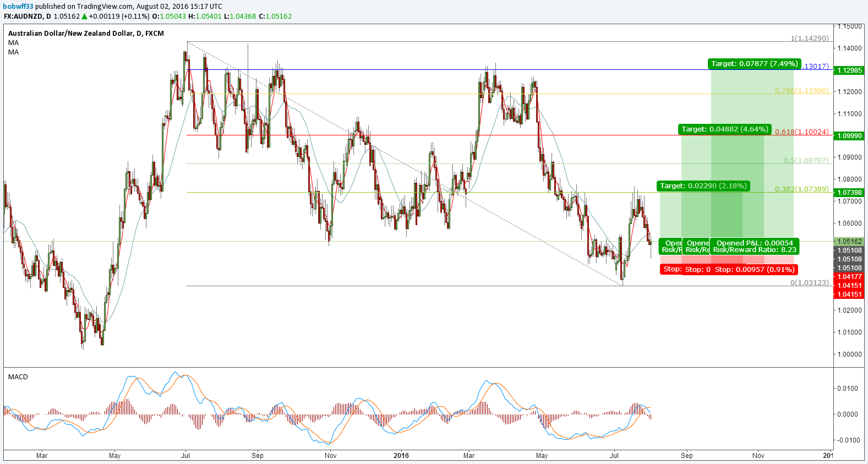Open the bobwff33 author profile link
This screenshot has width=868, height=464.
point(18,7)
